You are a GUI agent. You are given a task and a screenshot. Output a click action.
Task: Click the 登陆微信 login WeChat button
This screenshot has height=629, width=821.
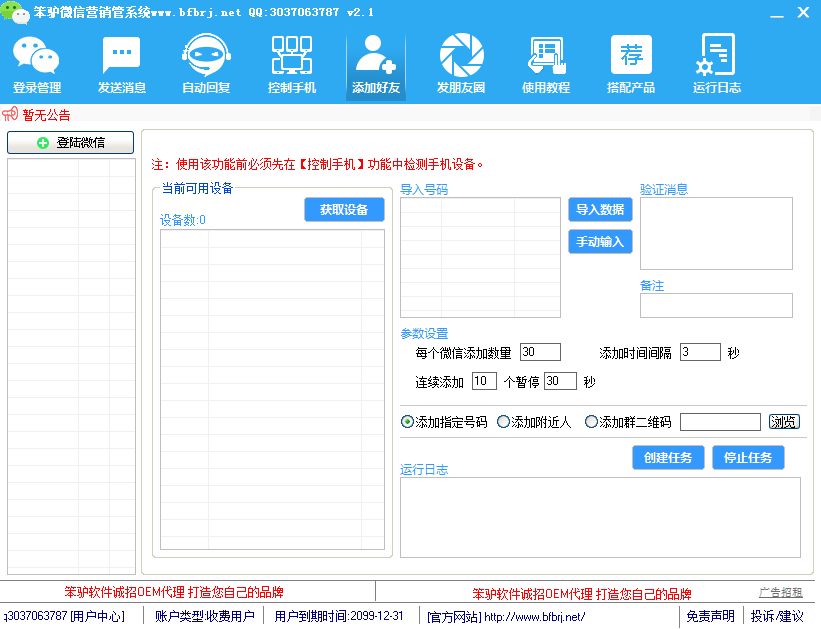71,142
